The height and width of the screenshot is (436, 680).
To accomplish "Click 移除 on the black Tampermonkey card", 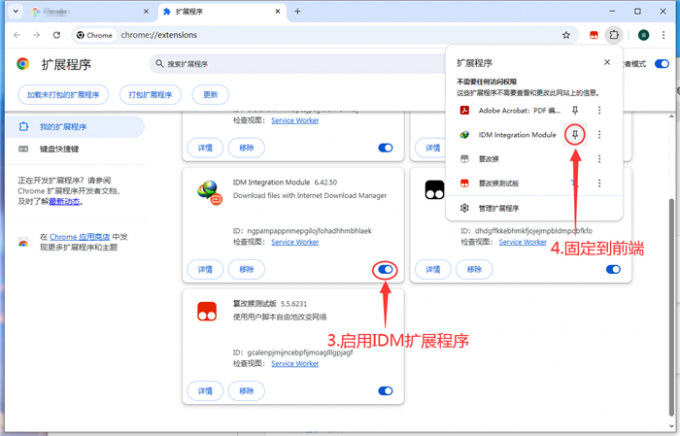I will click(x=474, y=269).
